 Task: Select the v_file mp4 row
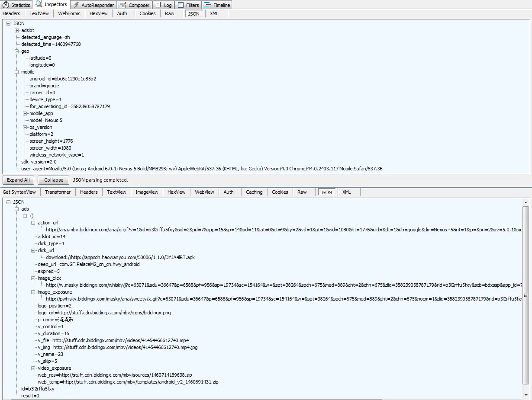[x=113, y=340]
